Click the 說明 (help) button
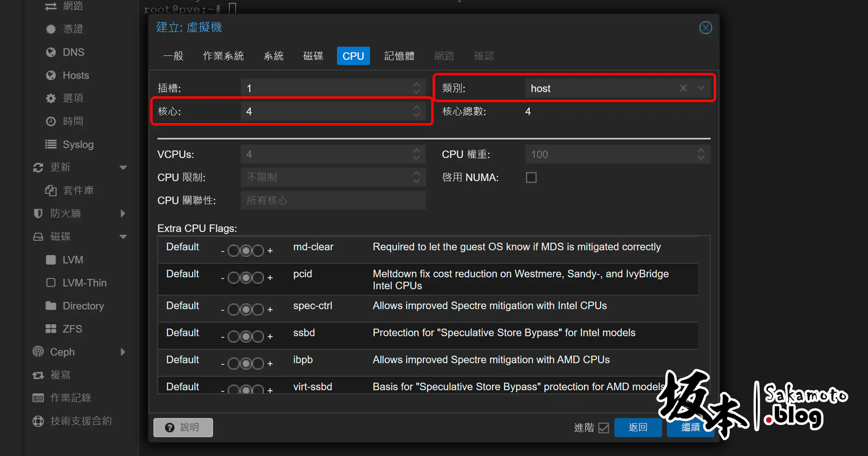 click(x=183, y=427)
